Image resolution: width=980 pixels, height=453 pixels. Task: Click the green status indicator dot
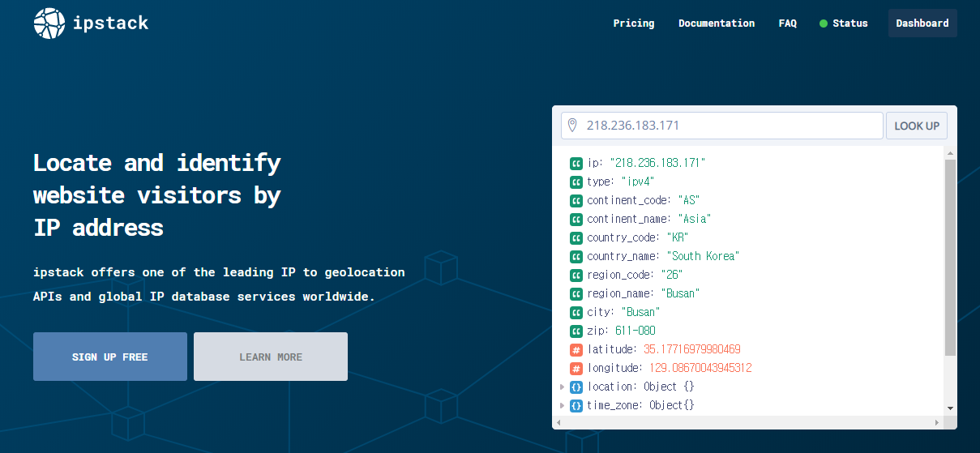click(x=824, y=24)
